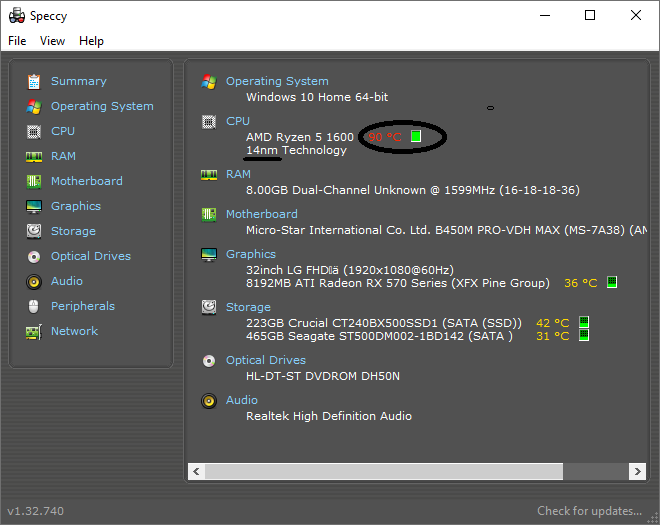Select Peripherals in the sidebar

coord(83,306)
